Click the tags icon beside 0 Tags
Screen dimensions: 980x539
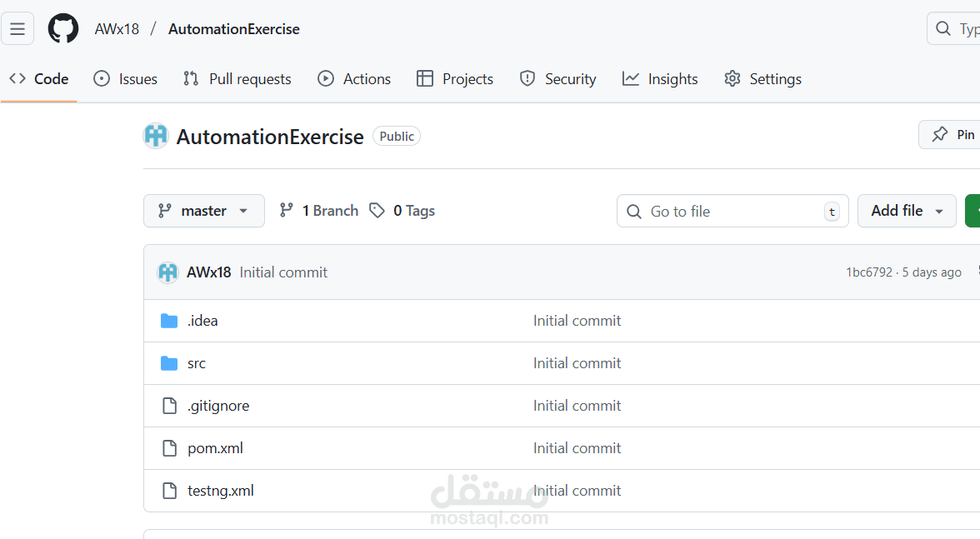[377, 210]
